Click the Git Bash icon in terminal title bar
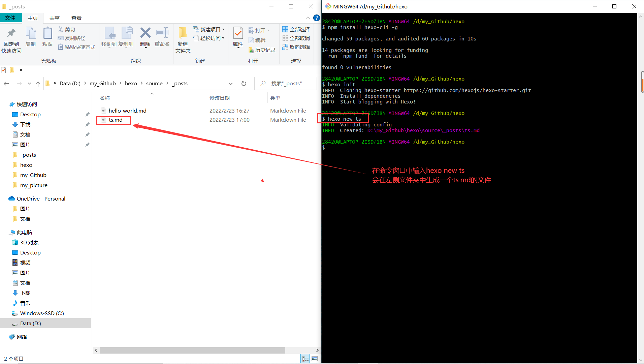The height and width of the screenshot is (364, 644). pyautogui.click(x=328, y=6)
